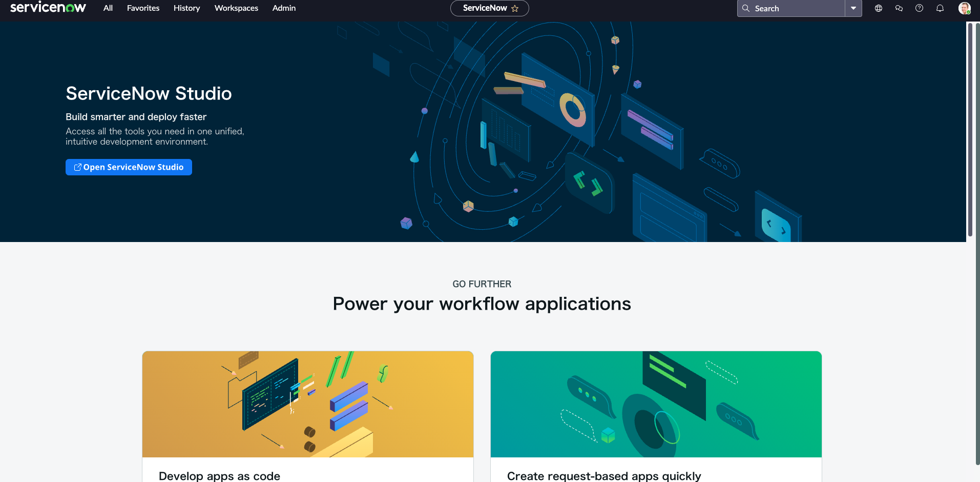Click Open ServiceNow Studio button

pyautogui.click(x=129, y=167)
